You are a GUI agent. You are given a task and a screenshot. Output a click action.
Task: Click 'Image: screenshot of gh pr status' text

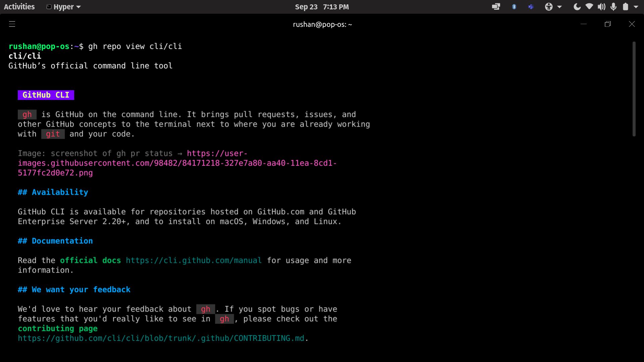(x=95, y=154)
